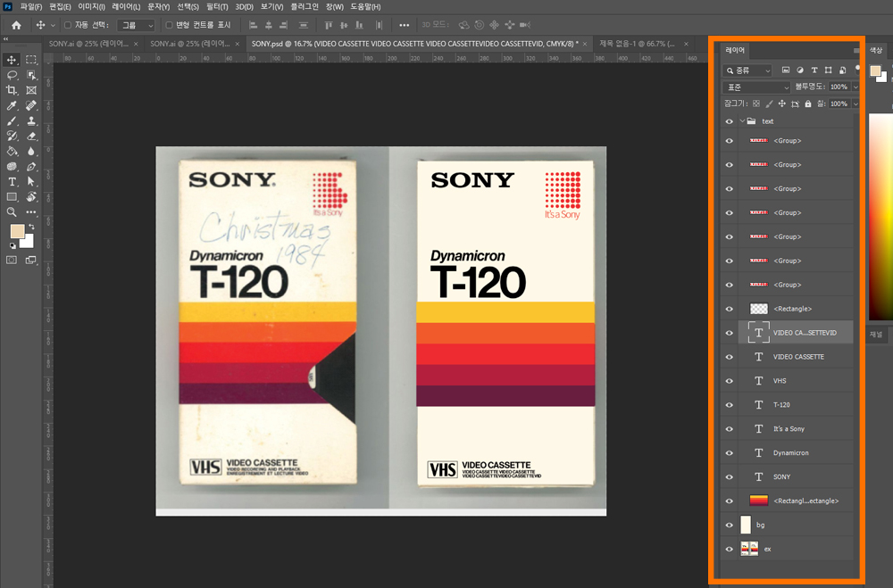Click the more options three-dots in options bar
Image resolution: width=893 pixels, height=588 pixels.
404,25
